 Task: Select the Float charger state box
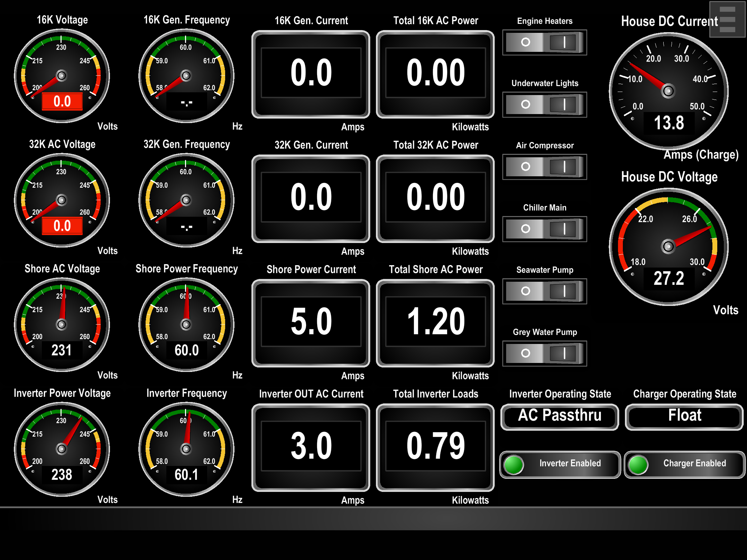click(684, 417)
